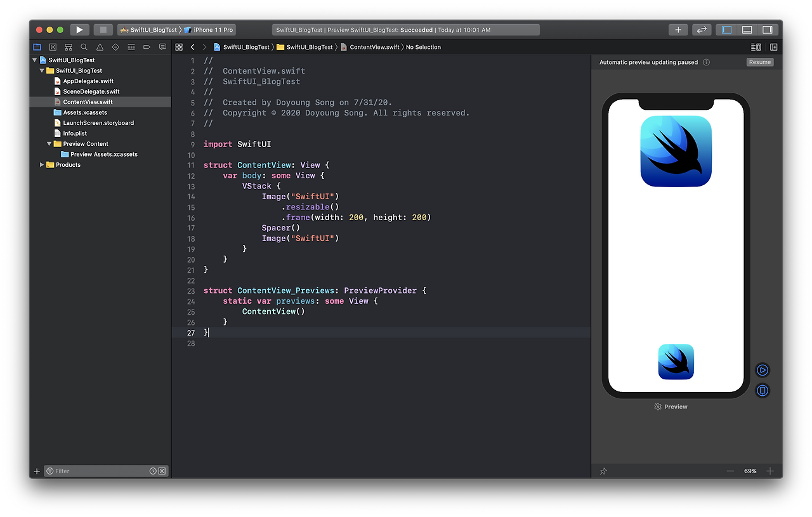Collapse the Preview Content folder
Viewport: 812px width, 517px height.
point(49,144)
